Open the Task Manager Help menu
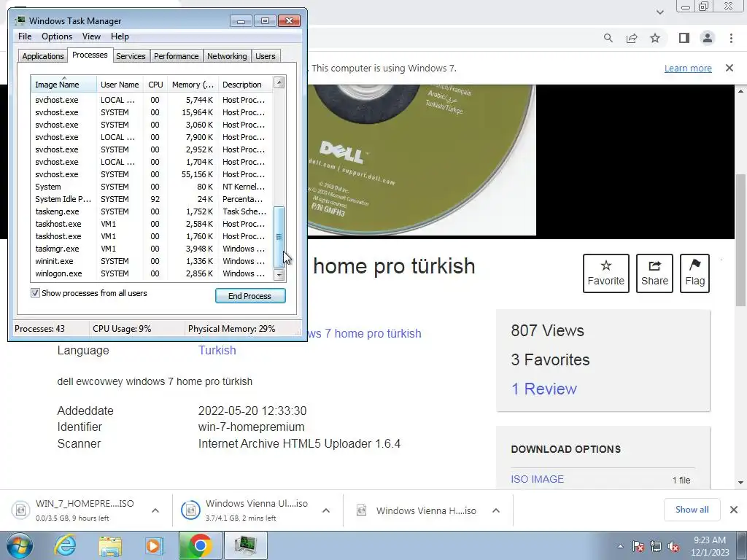 tap(120, 36)
